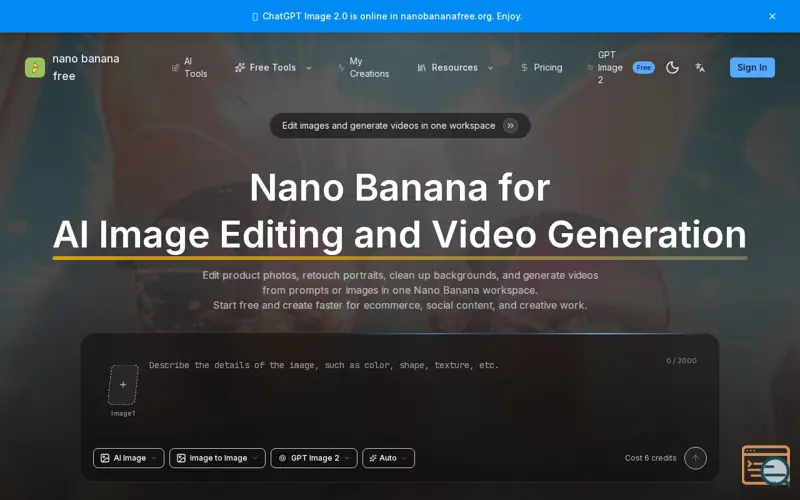Click the Free badge

click(x=643, y=67)
